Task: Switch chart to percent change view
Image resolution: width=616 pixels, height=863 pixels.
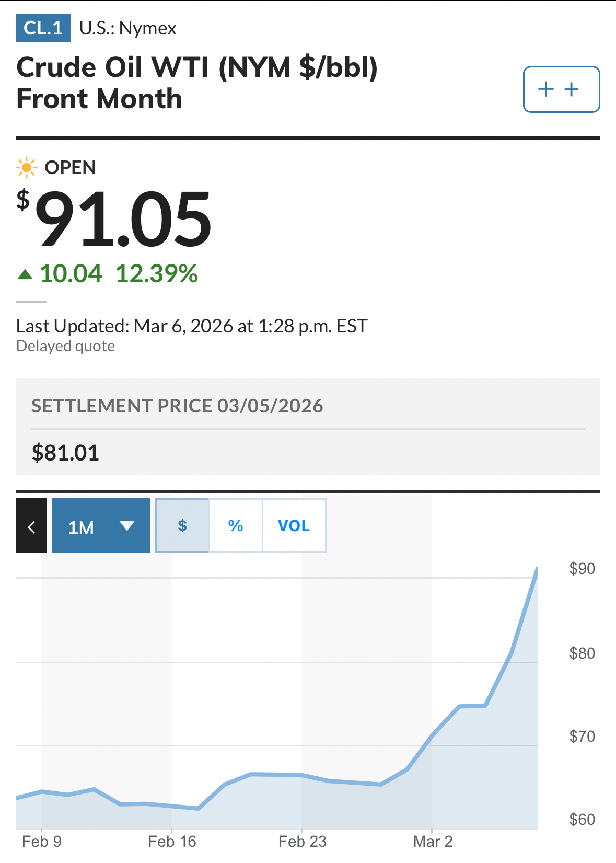Action: (236, 526)
